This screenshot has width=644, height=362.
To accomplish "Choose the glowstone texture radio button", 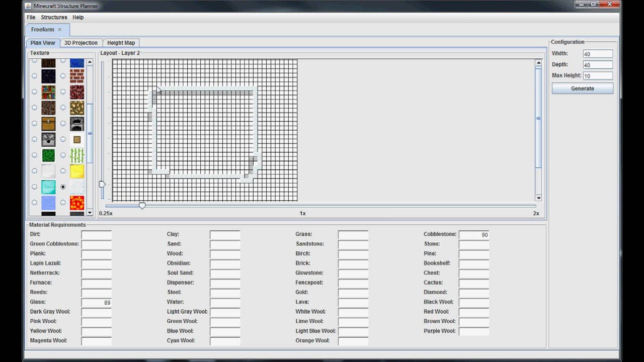I will (63, 108).
